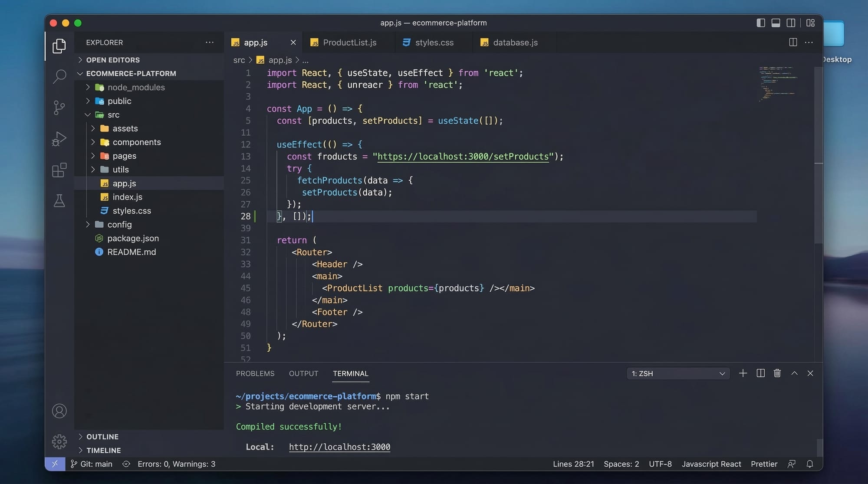The width and height of the screenshot is (868, 484).
Task: Expand the components folder
Action: (x=136, y=142)
